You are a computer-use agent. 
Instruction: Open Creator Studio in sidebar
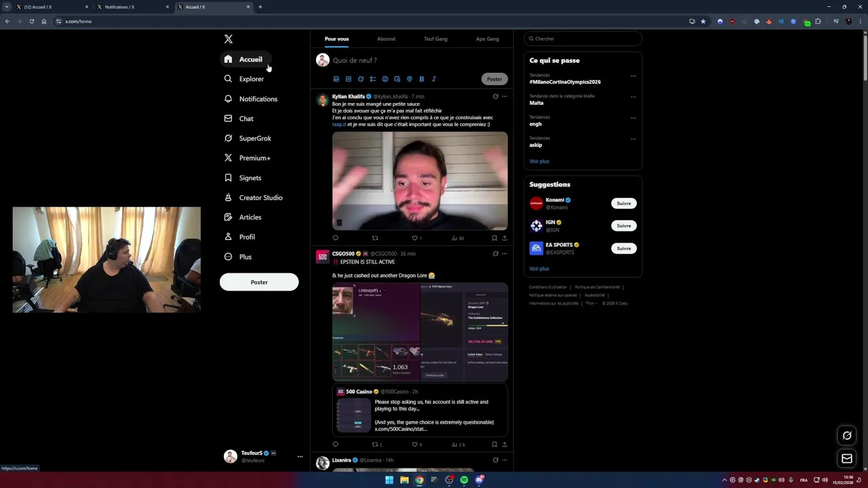(253, 197)
